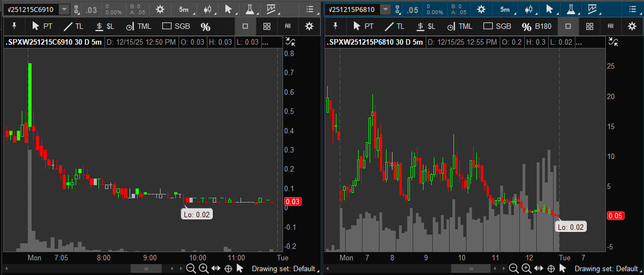Toggle single-chart view mode in right chart toolbar
The width and height of the screenshot is (644, 275).
568,26
